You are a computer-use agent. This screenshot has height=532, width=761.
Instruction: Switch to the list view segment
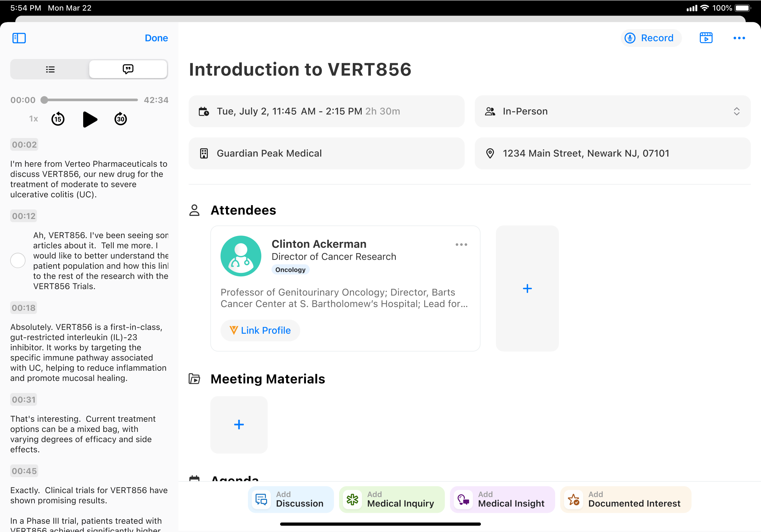coord(50,69)
